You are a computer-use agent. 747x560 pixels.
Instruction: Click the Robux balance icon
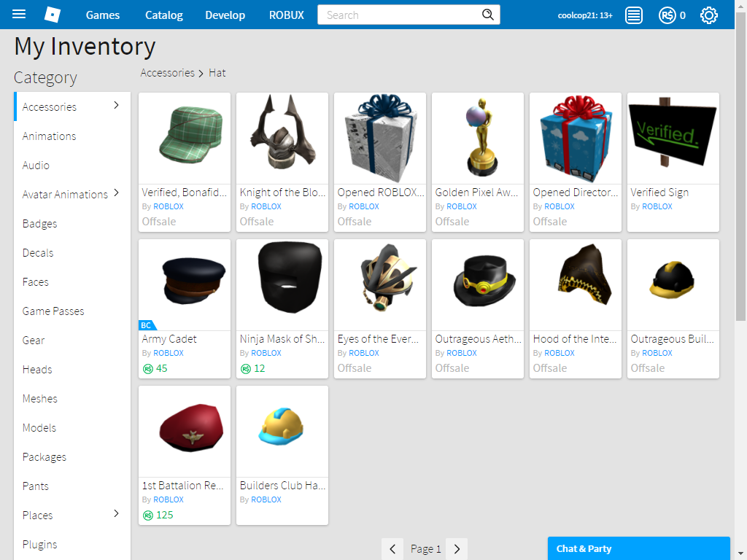(667, 15)
